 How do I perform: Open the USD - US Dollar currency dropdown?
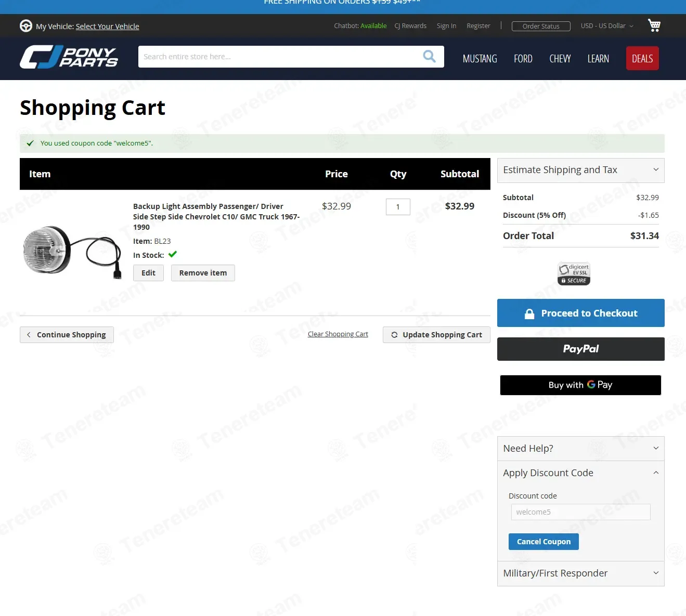point(607,26)
